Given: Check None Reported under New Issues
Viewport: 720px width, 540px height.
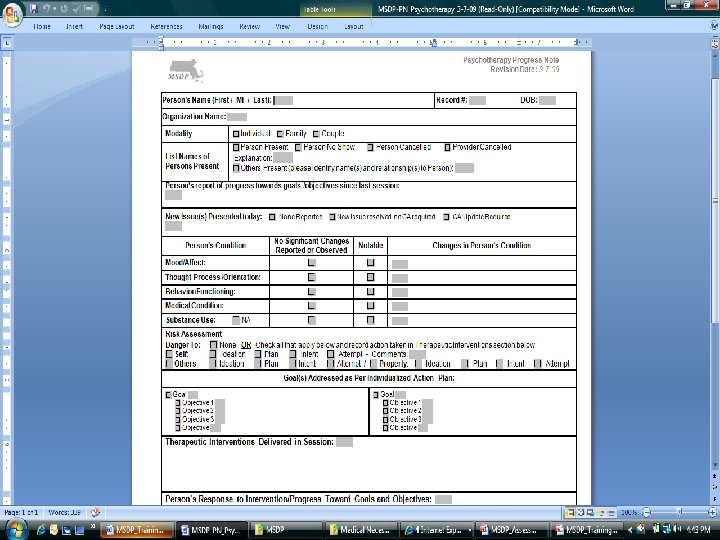Looking at the screenshot, I should tap(272, 217).
